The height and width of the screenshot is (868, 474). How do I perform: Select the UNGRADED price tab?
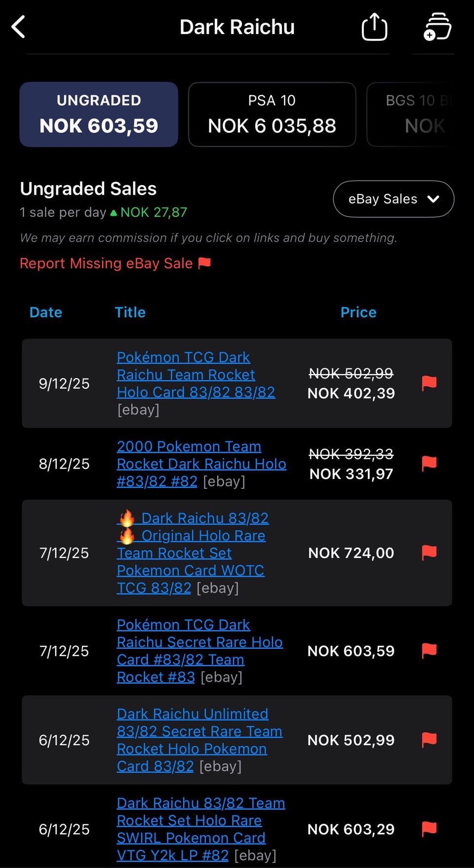click(x=99, y=115)
